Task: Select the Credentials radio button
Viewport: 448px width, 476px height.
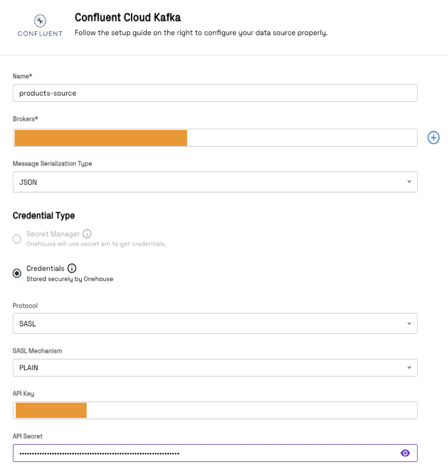Action: pyautogui.click(x=17, y=273)
